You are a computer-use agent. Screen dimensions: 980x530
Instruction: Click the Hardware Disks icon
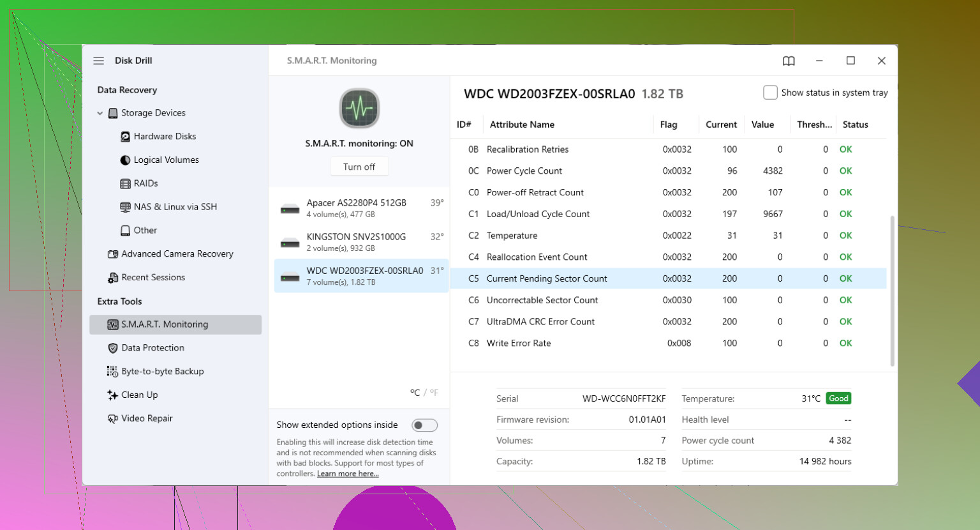[126, 137]
